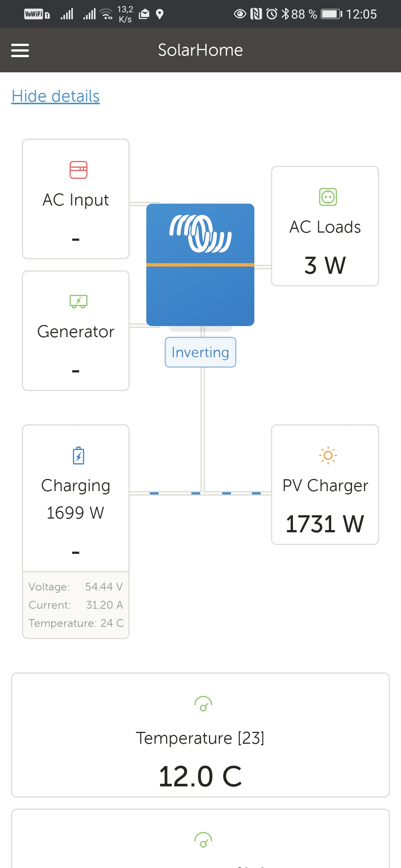Click the battery Current 31.20 A detail
The image size is (401, 868).
coord(75,605)
